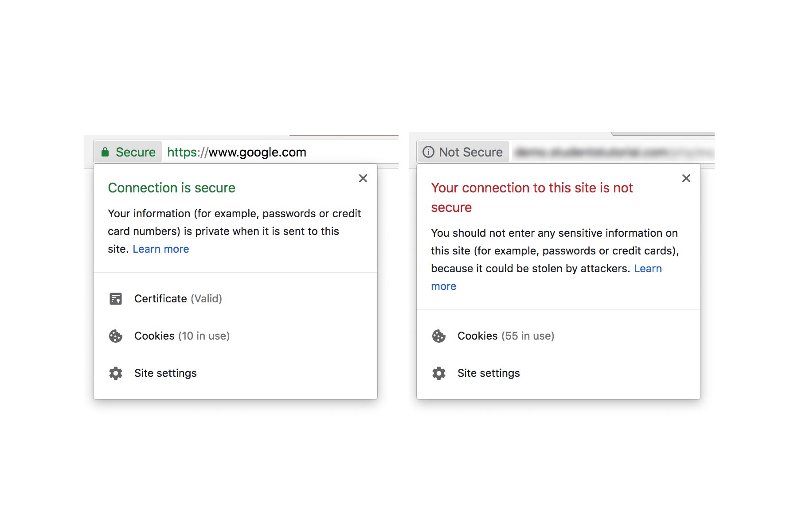Click the https://www.google.com address field
Viewport: 798px width, 532px height.
tap(237, 153)
